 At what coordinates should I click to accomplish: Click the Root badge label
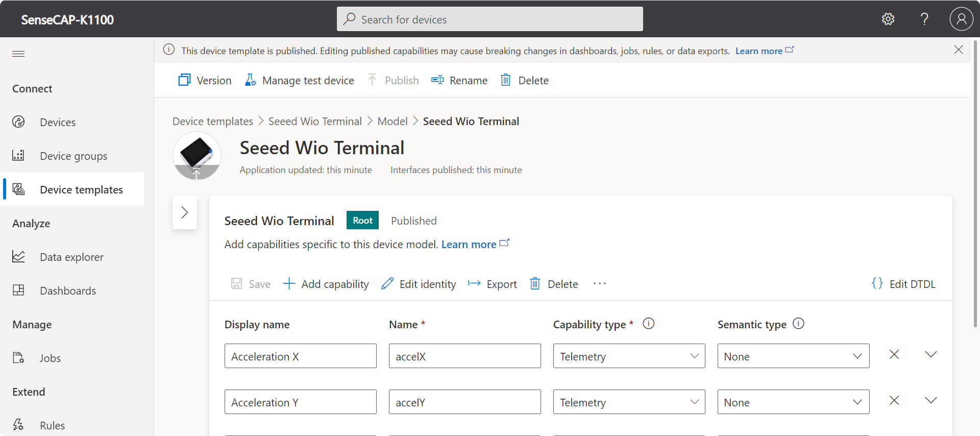coord(363,220)
